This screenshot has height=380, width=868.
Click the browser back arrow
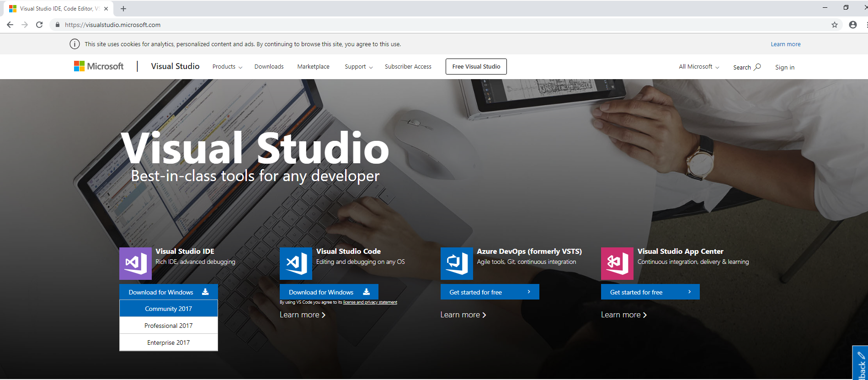(x=10, y=25)
